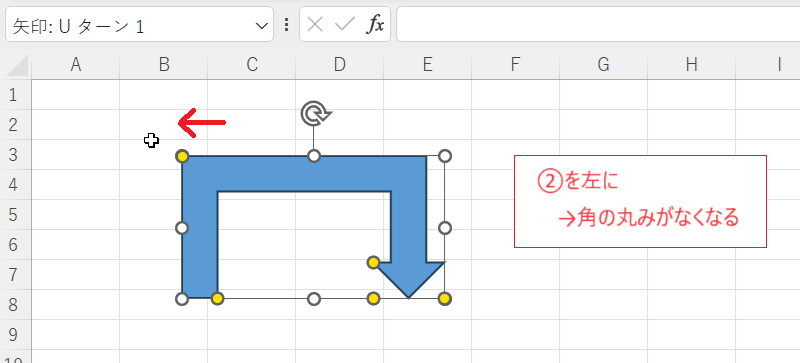Click the top-middle white resize handle of the shape

(x=314, y=156)
